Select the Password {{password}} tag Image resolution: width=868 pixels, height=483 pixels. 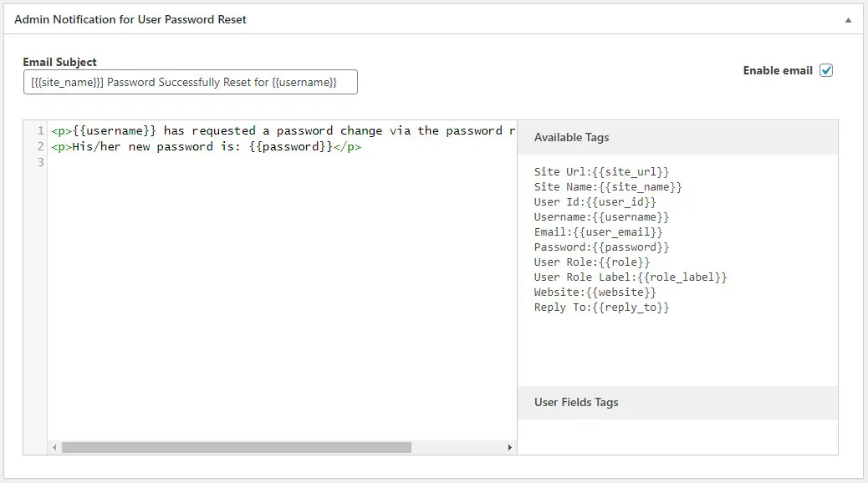click(601, 247)
